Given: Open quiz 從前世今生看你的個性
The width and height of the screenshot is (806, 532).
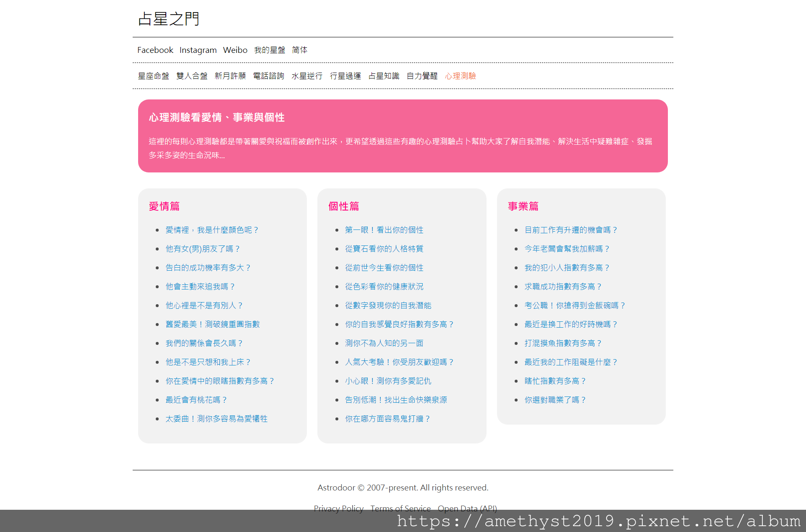Looking at the screenshot, I should [x=384, y=268].
